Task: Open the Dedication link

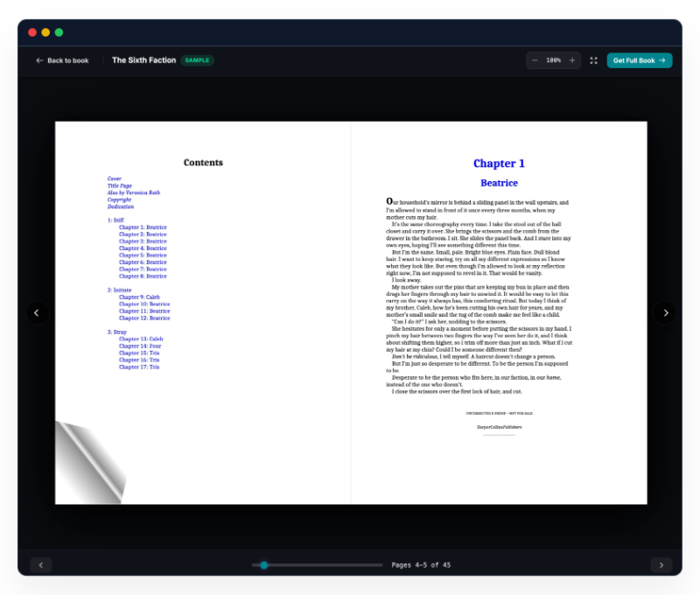Action: coord(121,206)
